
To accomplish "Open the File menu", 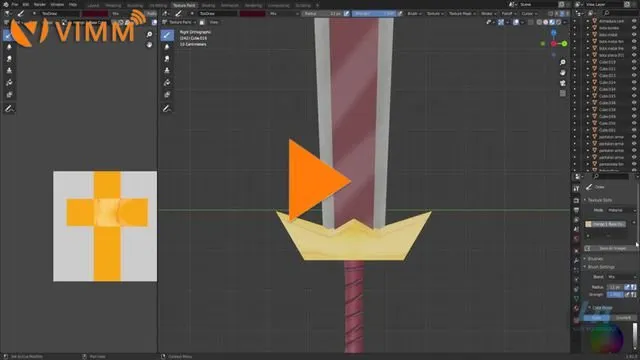I will [15, 4].
